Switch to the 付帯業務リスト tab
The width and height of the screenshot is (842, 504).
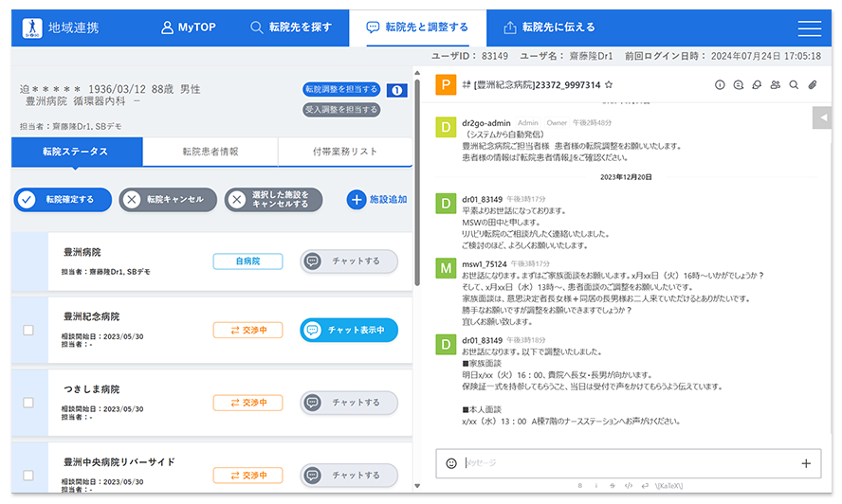pos(345,152)
